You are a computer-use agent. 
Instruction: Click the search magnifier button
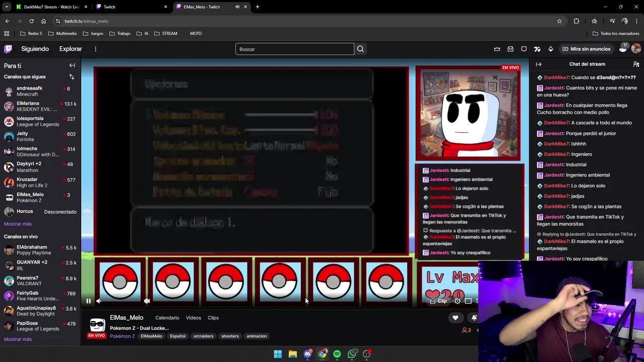pyautogui.click(x=360, y=49)
